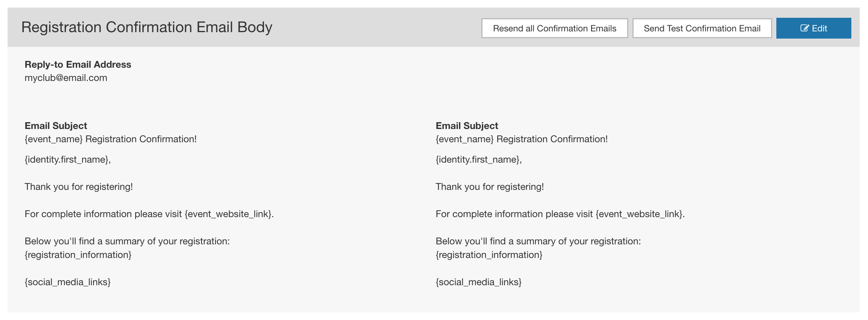
Task: Click the right column Email Subject label
Action: click(x=467, y=126)
